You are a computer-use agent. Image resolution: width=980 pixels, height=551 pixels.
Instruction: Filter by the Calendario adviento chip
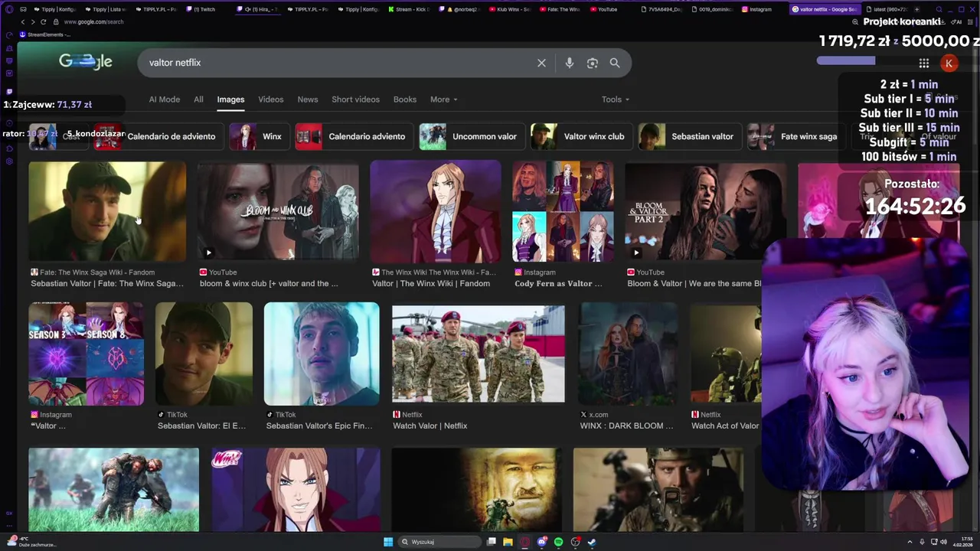[x=353, y=136]
